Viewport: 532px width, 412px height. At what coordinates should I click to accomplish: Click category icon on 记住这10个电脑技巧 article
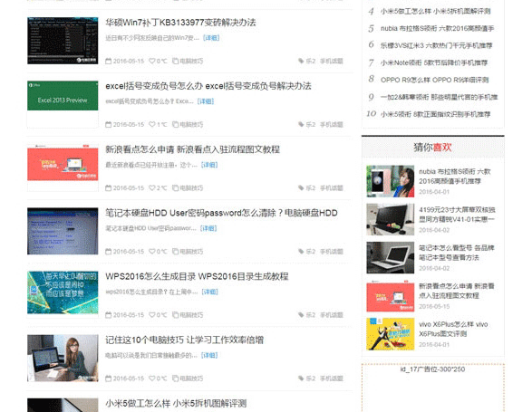[x=176, y=378]
